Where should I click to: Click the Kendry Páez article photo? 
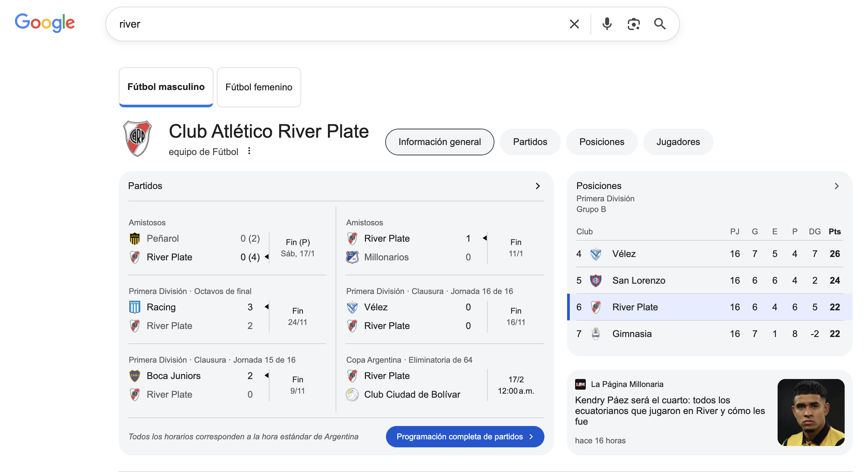(810, 412)
